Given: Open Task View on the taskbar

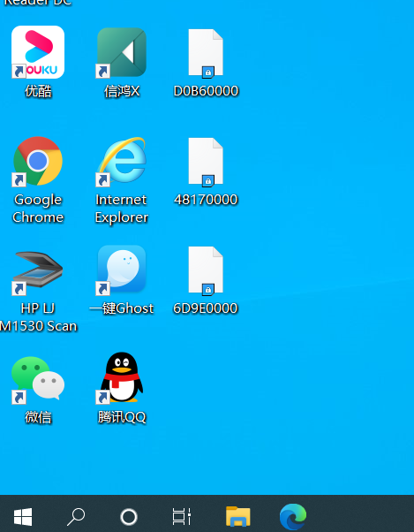Looking at the screenshot, I should tap(182, 517).
